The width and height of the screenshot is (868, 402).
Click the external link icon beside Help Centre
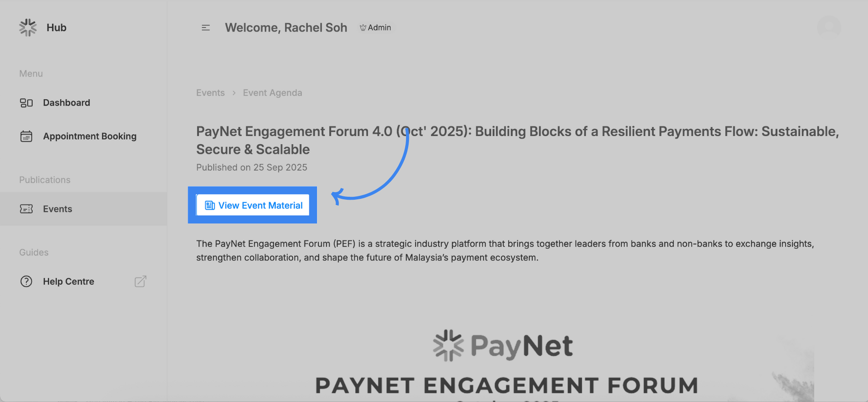[x=140, y=282]
